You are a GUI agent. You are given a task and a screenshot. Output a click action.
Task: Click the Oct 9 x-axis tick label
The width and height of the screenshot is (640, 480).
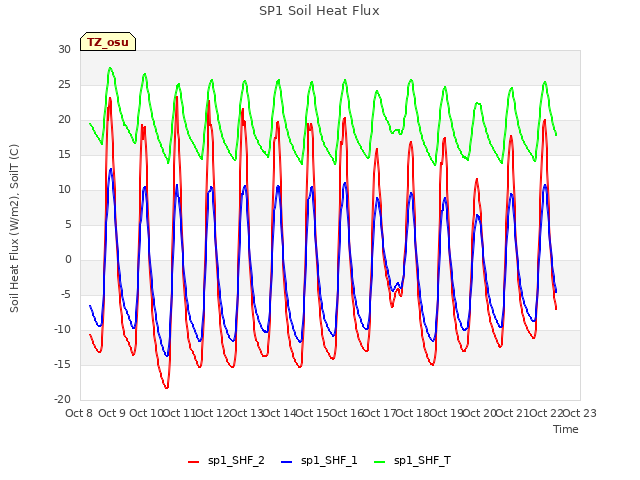point(112,413)
